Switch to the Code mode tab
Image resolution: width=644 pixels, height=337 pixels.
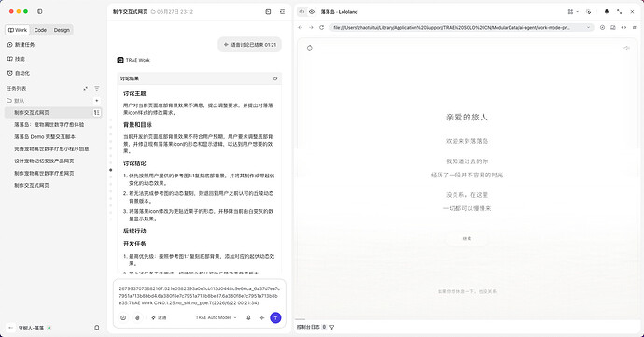coord(40,30)
